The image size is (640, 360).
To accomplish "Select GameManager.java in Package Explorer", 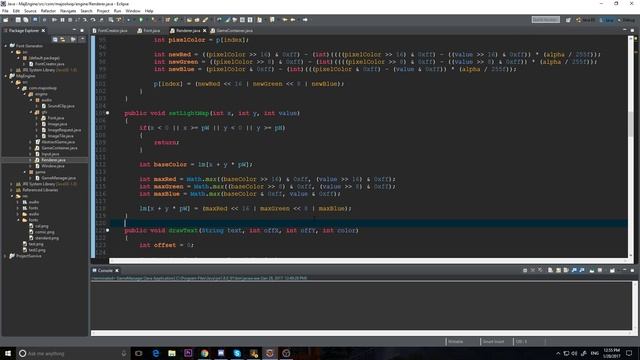I will coord(58,178).
